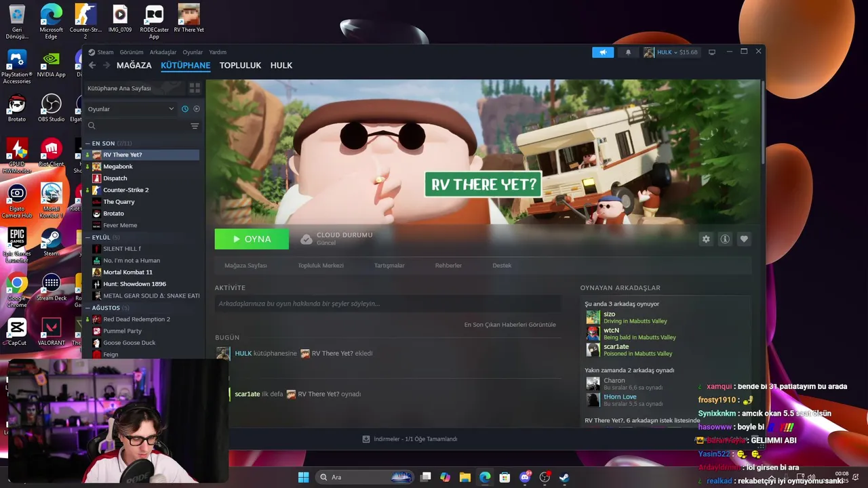The image size is (868, 488).
Task: Select Counter-Strike 2 in the library list
Action: (x=125, y=190)
